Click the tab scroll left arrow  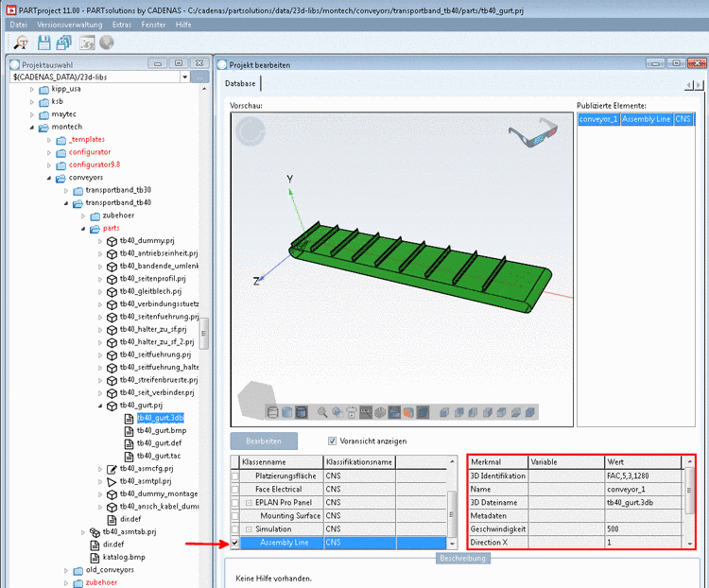(689, 84)
